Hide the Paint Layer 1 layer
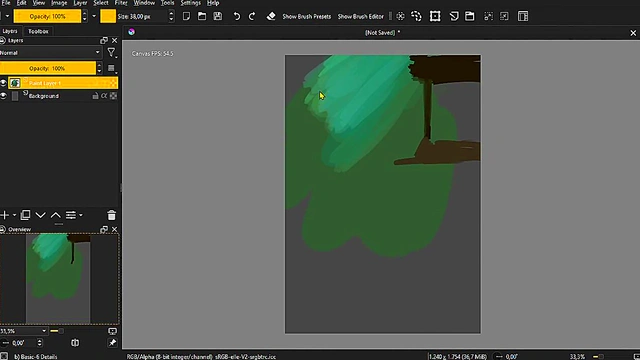The height and width of the screenshot is (360, 640). [x=3, y=83]
